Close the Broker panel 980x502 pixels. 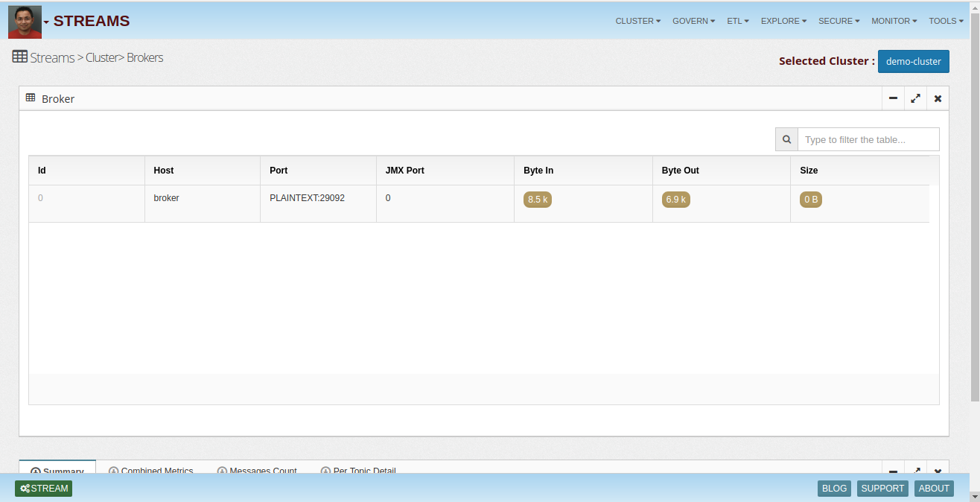click(x=938, y=98)
